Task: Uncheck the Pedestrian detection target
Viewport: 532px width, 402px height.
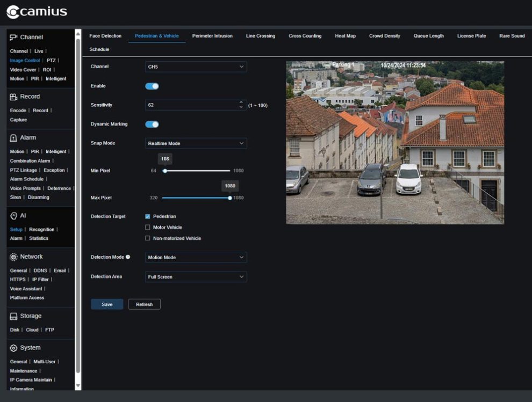Action: [x=148, y=216]
